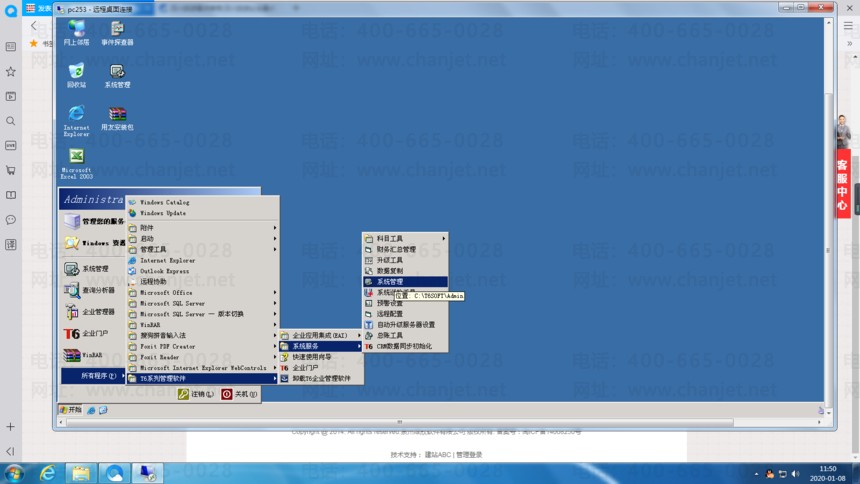Screen dimensions: 860x484
Task: Select 系统服务 submenu item
Action: coord(321,346)
